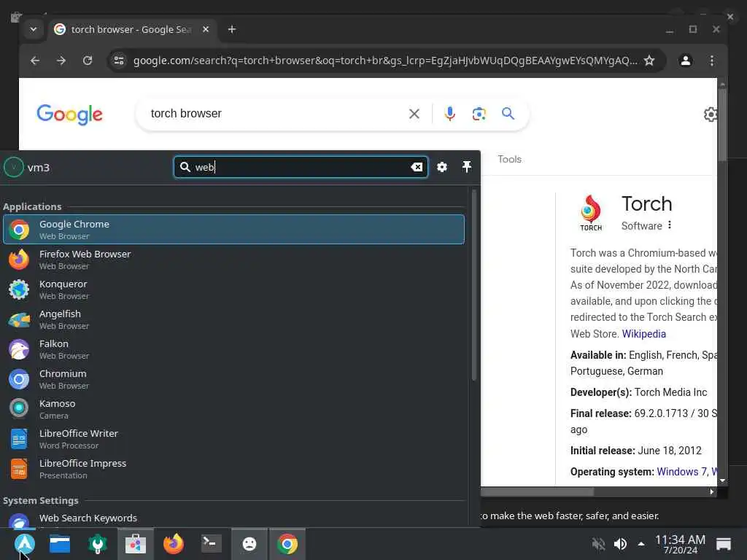Open the terminal from the taskbar
Screen dimensions: 747x560
tap(211, 543)
